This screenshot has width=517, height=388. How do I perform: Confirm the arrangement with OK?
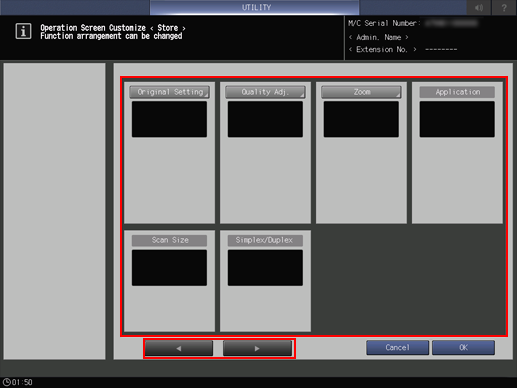[x=463, y=348]
